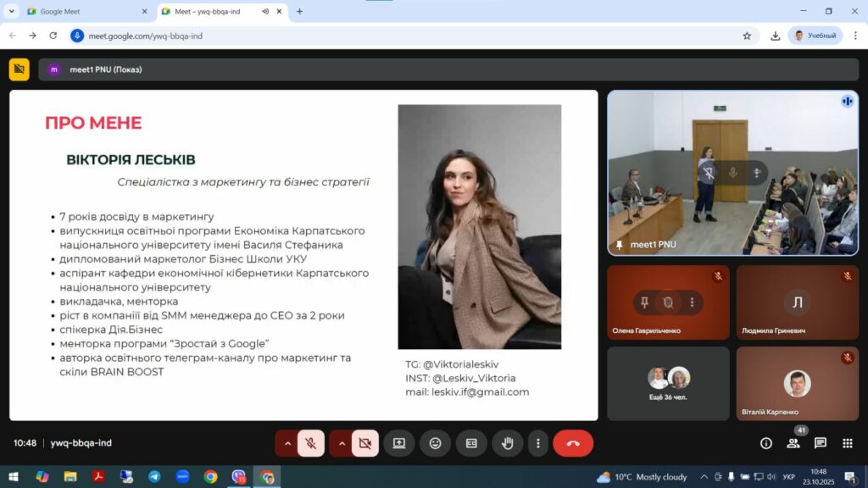Open the activities grid icon

tap(847, 443)
